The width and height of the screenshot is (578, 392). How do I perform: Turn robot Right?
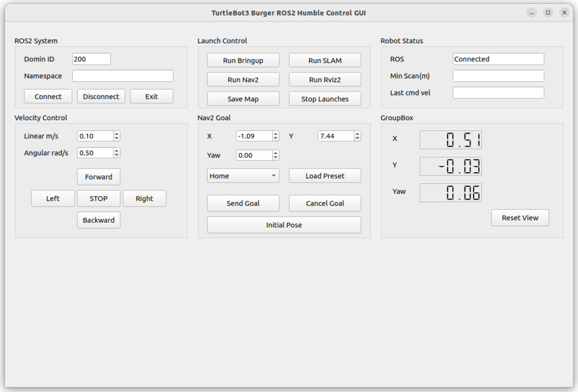pyautogui.click(x=144, y=199)
